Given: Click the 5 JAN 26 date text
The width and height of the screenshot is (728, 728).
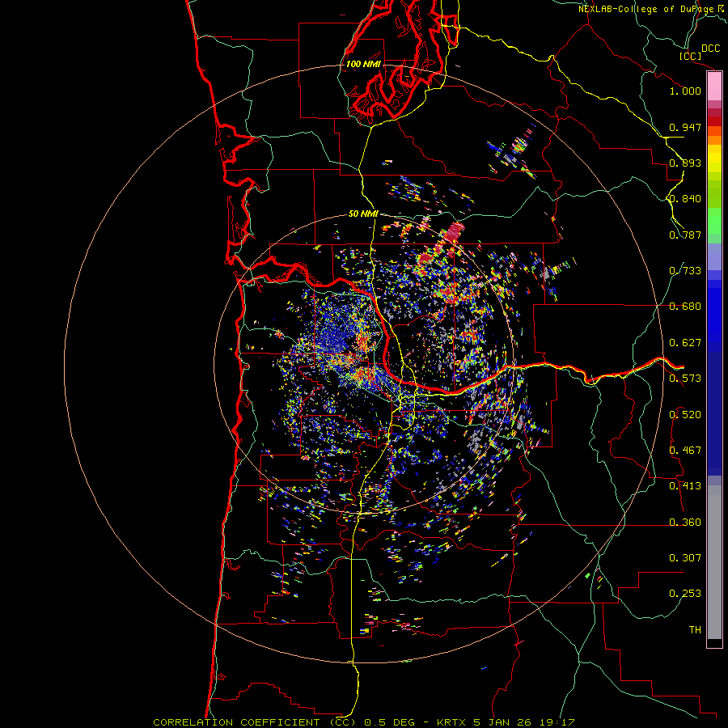Looking at the screenshot, I should [x=504, y=722].
